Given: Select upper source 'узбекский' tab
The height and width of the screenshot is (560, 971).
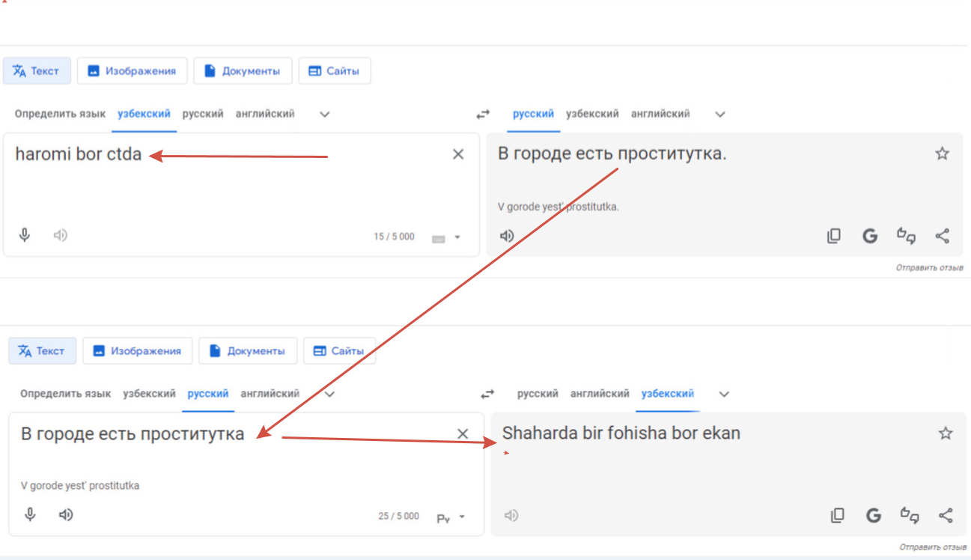Looking at the screenshot, I should point(144,114).
